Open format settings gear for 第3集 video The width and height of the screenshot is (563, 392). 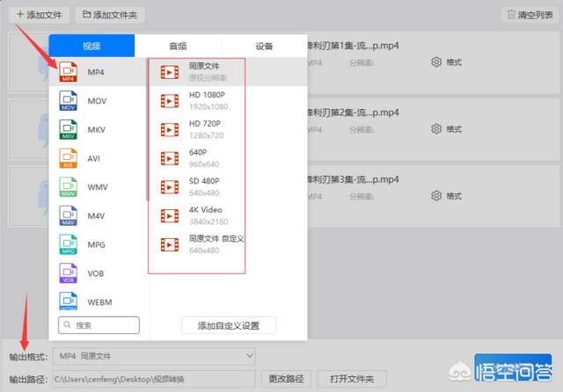coord(436,196)
